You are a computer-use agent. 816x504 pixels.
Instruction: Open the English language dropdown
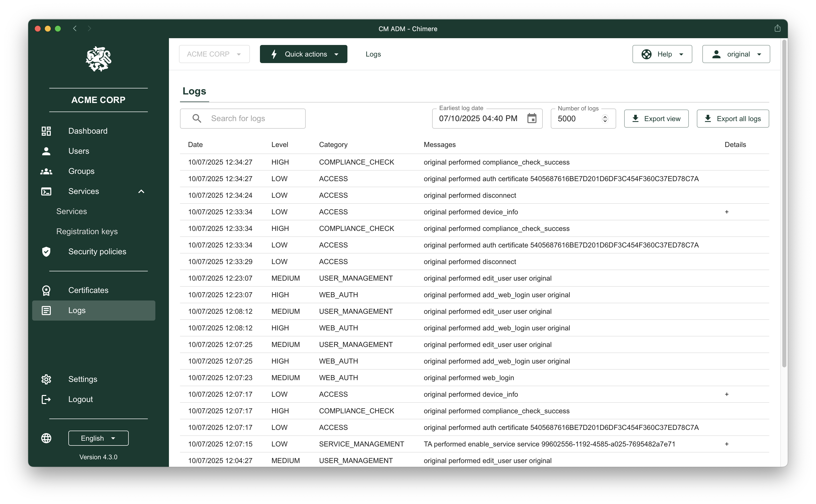[98, 438]
